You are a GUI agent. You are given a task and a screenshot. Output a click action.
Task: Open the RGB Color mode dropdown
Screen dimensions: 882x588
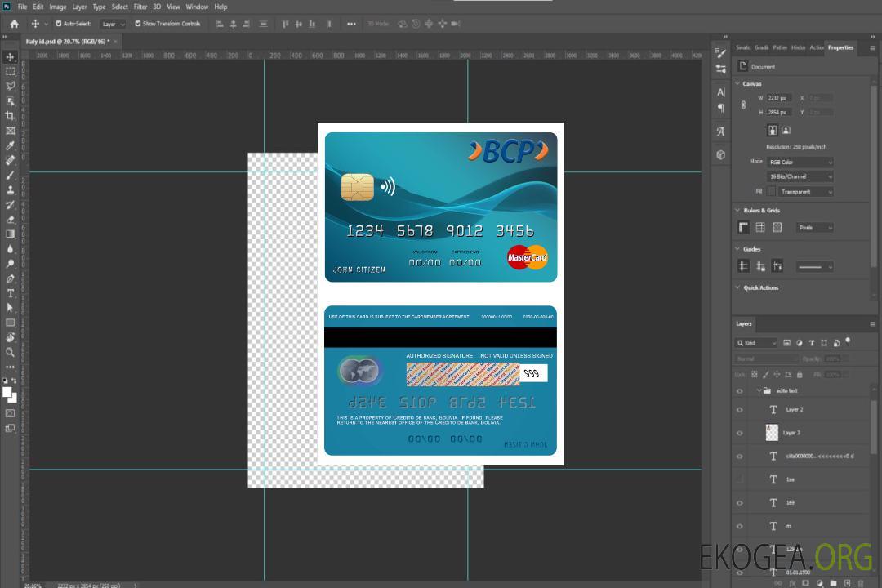pyautogui.click(x=800, y=162)
